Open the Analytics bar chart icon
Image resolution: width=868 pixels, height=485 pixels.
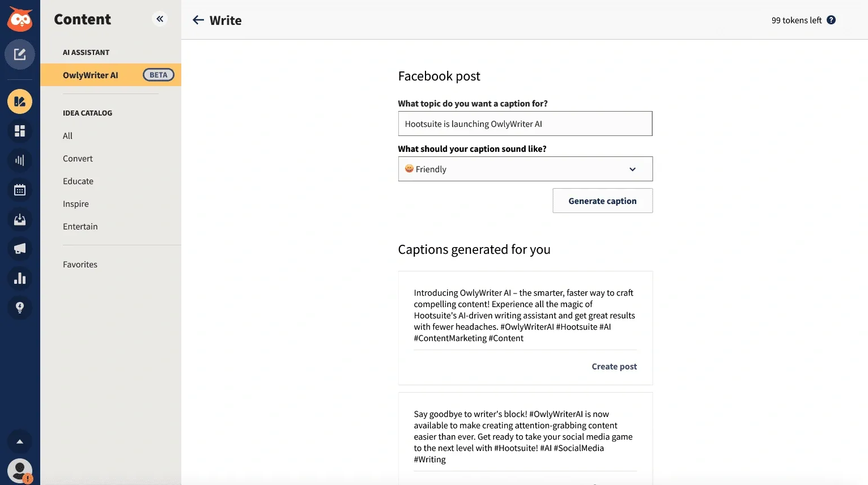tap(20, 278)
